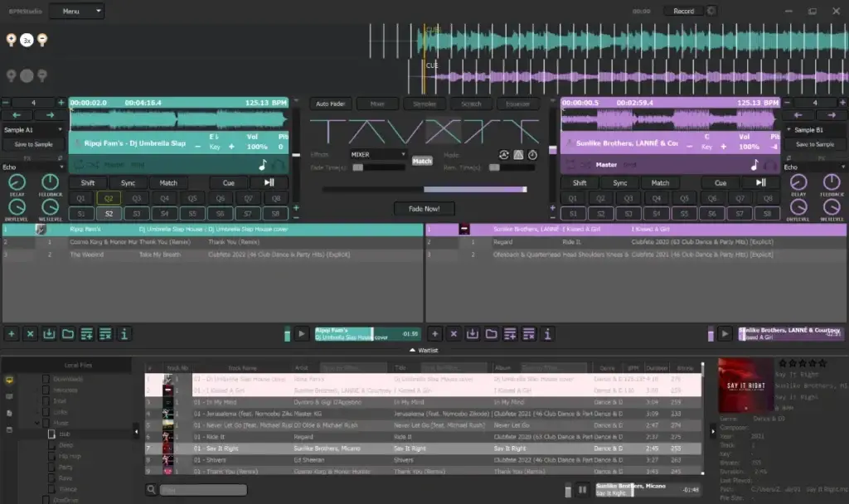
Task: Switch to the Sampler tab
Action: pos(424,104)
